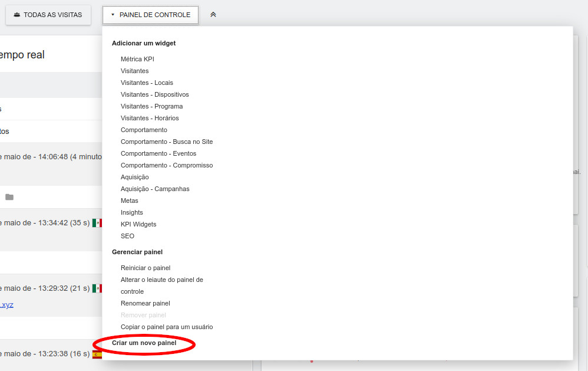This screenshot has width=588, height=371.
Task: Open the Painel de Controle dropdown
Action: coord(151,15)
